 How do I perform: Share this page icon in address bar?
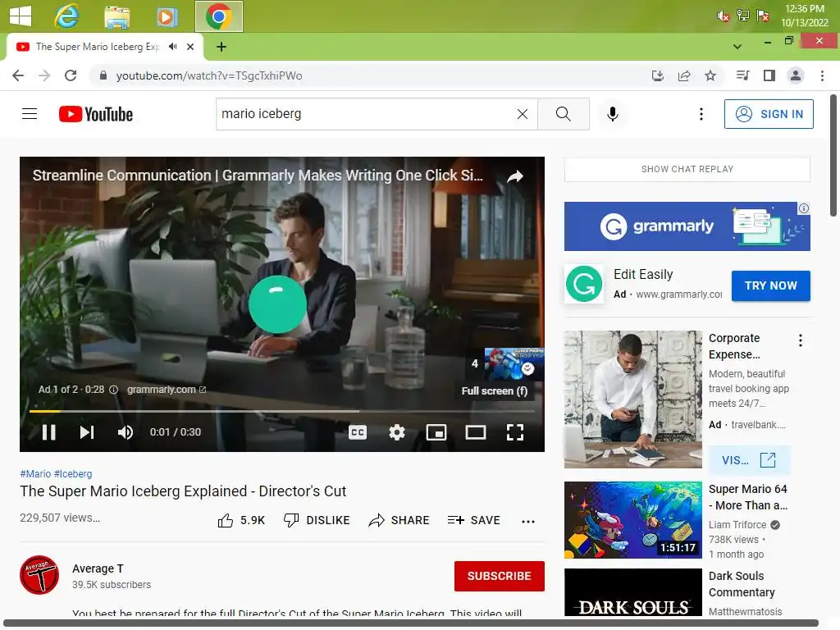point(683,75)
